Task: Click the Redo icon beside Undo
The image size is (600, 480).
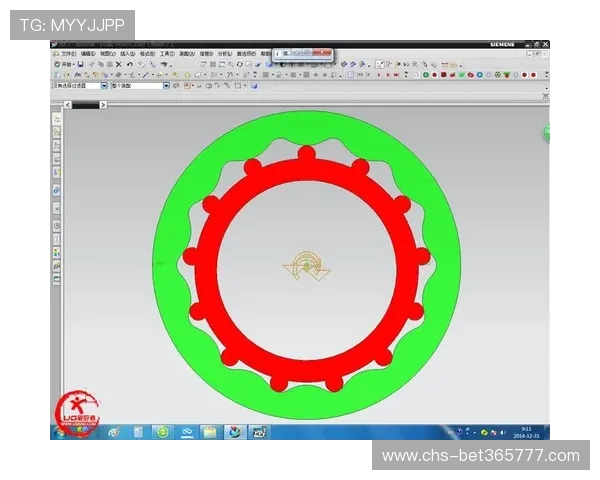Action: click(x=141, y=64)
